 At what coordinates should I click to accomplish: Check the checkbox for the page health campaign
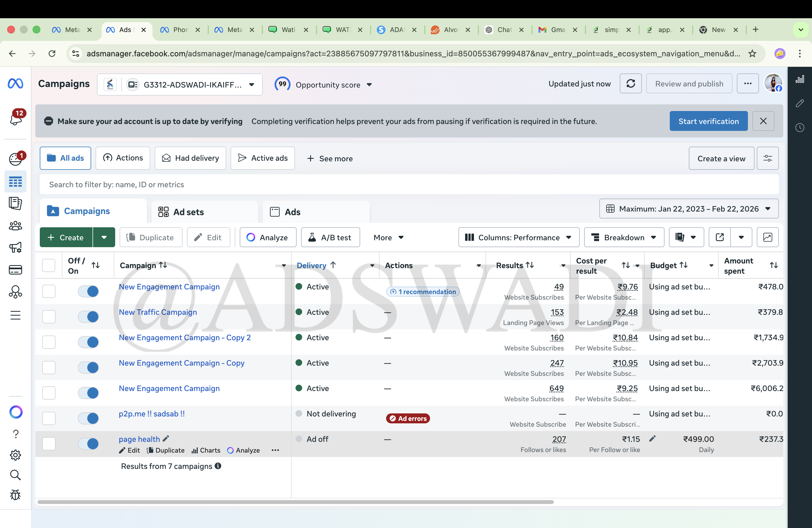point(49,444)
